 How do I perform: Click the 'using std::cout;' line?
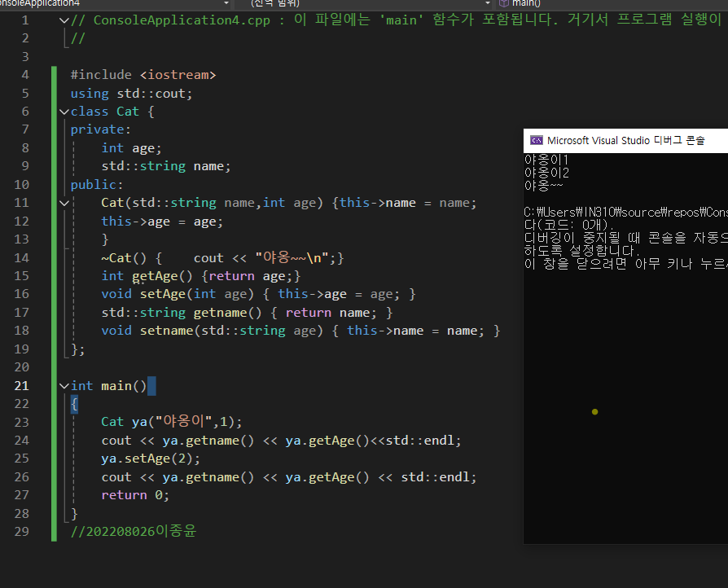[x=131, y=94]
